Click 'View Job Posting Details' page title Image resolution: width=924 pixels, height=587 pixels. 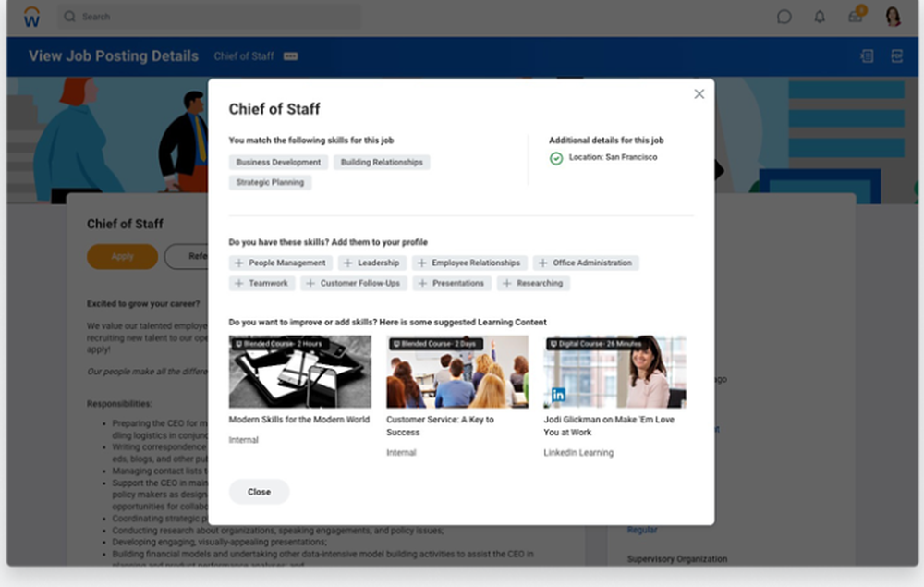click(114, 56)
